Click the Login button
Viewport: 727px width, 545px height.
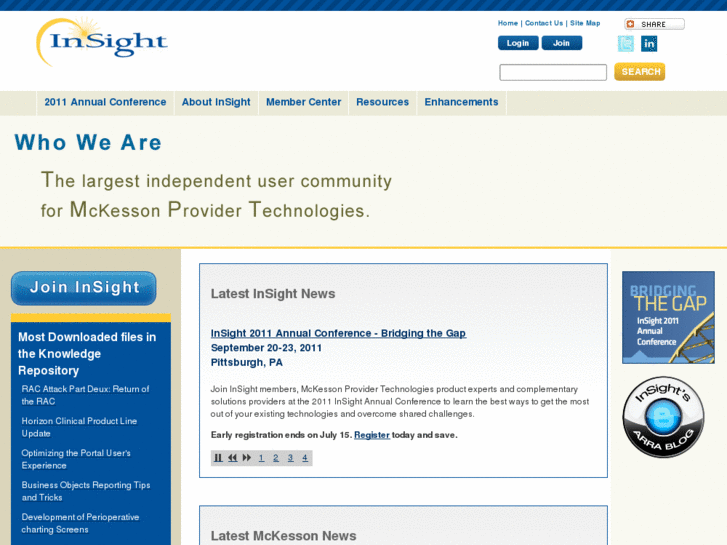pos(518,43)
